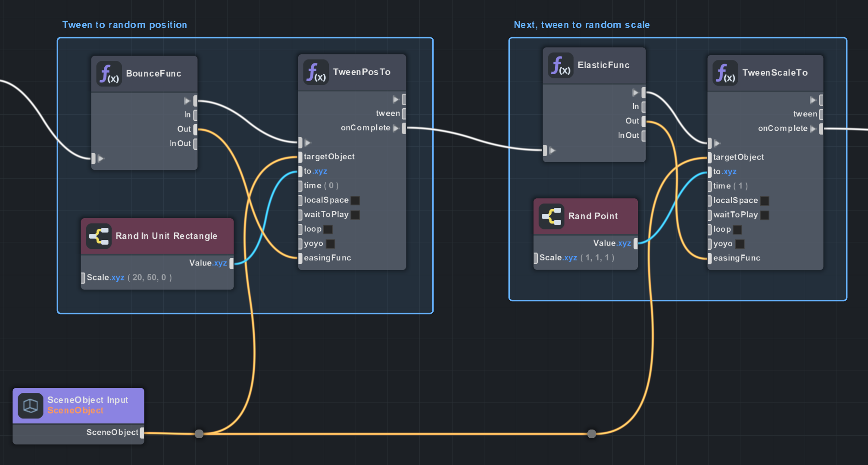Viewport: 868px width, 465px height.
Task: Open the to.xyz type selector on TweenPosTo
Action: 319,171
